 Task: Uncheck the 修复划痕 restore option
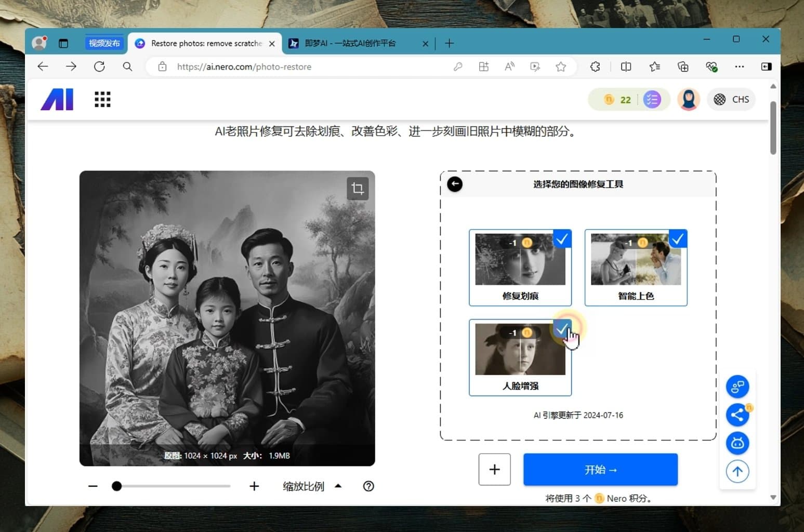coord(562,238)
